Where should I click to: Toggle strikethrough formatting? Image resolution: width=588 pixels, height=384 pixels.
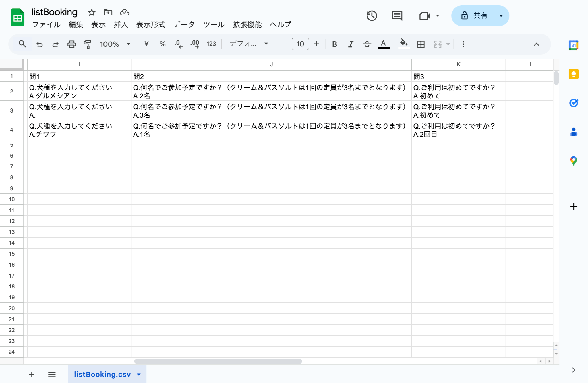[x=367, y=44]
